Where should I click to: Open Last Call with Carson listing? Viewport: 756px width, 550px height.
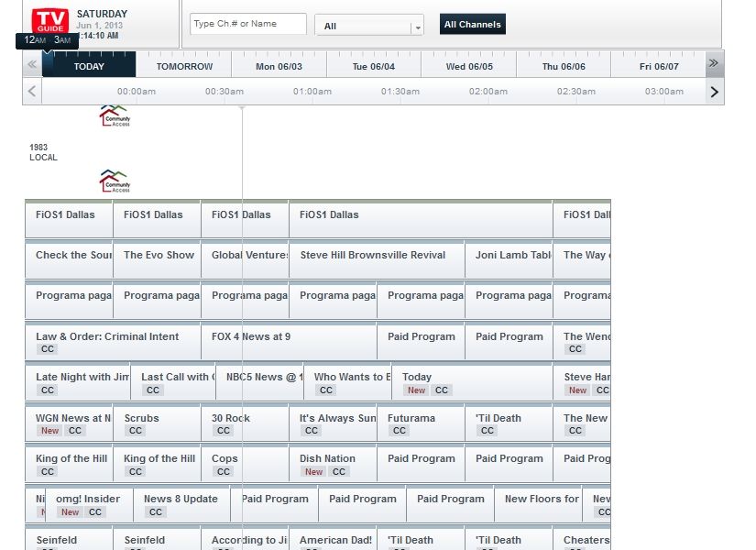click(173, 382)
